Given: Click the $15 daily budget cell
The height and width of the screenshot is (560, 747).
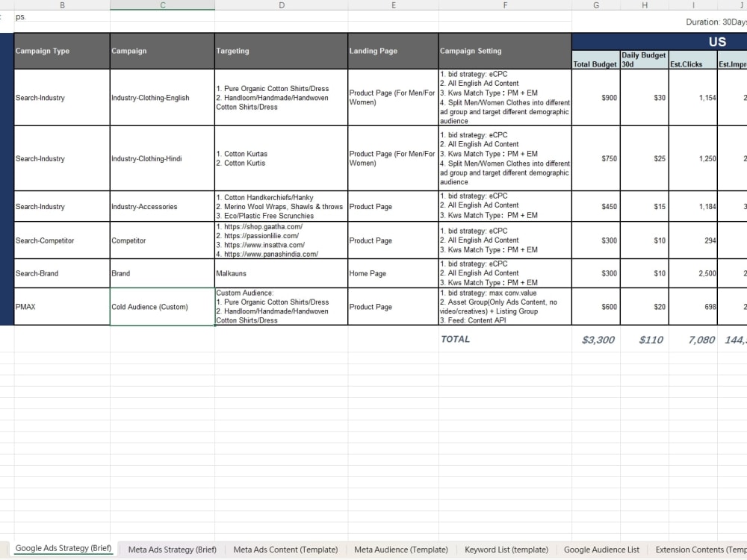Looking at the screenshot, I should pyautogui.click(x=645, y=207).
